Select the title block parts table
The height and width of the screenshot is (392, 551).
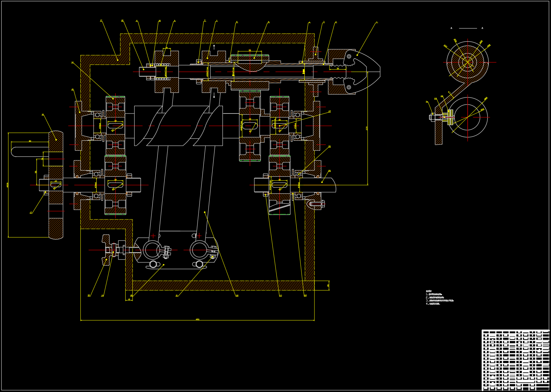coord(515,359)
